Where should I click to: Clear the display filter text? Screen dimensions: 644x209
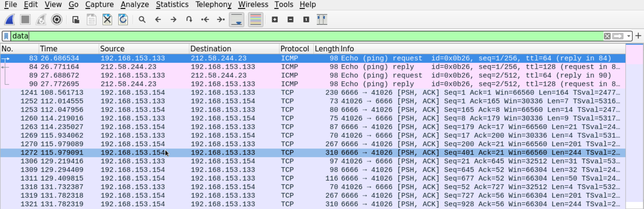(x=607, y=36)
